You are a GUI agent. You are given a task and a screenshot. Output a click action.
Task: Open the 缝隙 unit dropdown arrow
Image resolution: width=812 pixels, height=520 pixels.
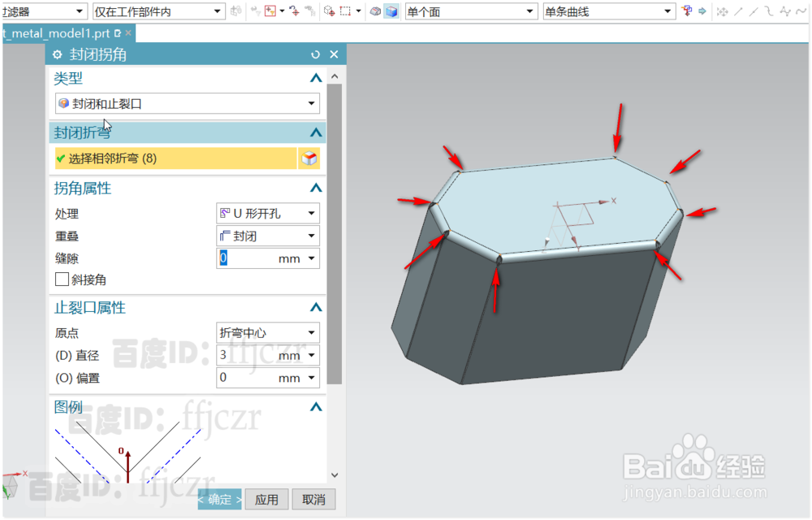point(311,258)
